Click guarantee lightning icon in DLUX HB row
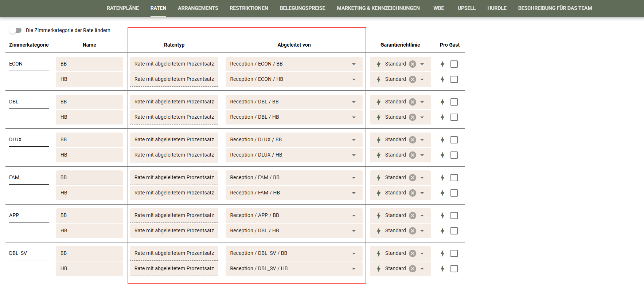This screenshot has height=292, width=644. [379, 155]
